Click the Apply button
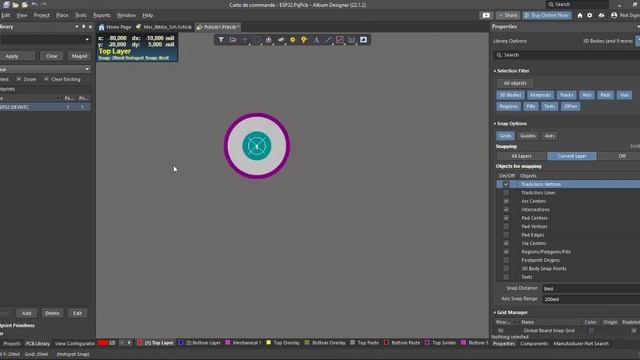The height and width of the screenshot is (360, 640). (x=12, y=56)
